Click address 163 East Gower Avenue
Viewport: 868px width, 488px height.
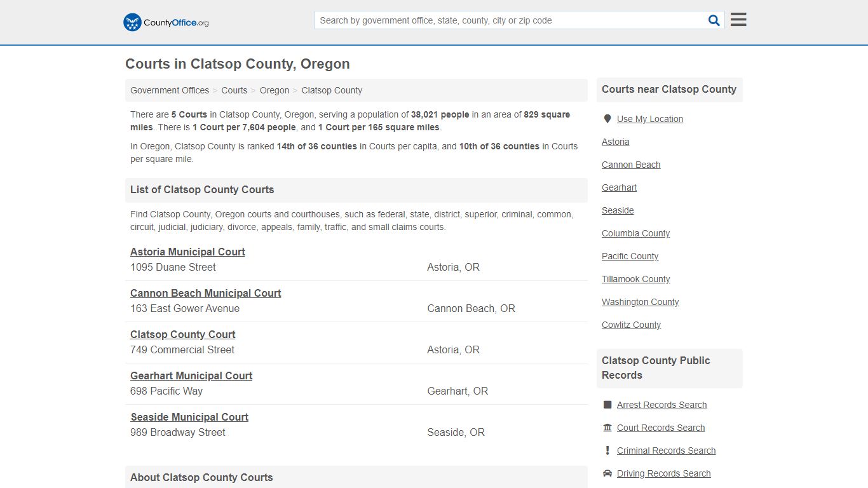point(185,309)
